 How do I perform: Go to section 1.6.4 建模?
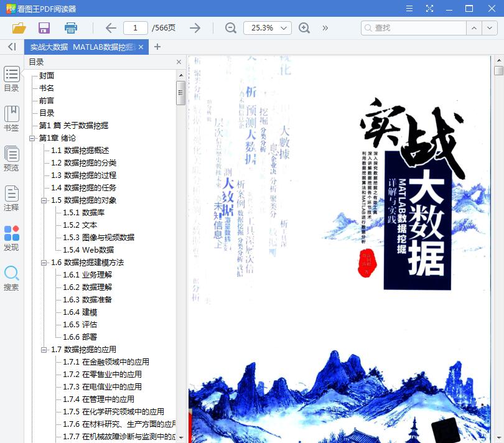80,312
